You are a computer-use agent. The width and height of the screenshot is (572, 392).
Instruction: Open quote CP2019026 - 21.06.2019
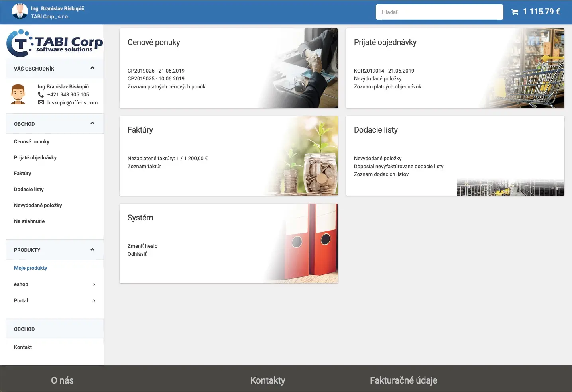(x=156, y=71)
